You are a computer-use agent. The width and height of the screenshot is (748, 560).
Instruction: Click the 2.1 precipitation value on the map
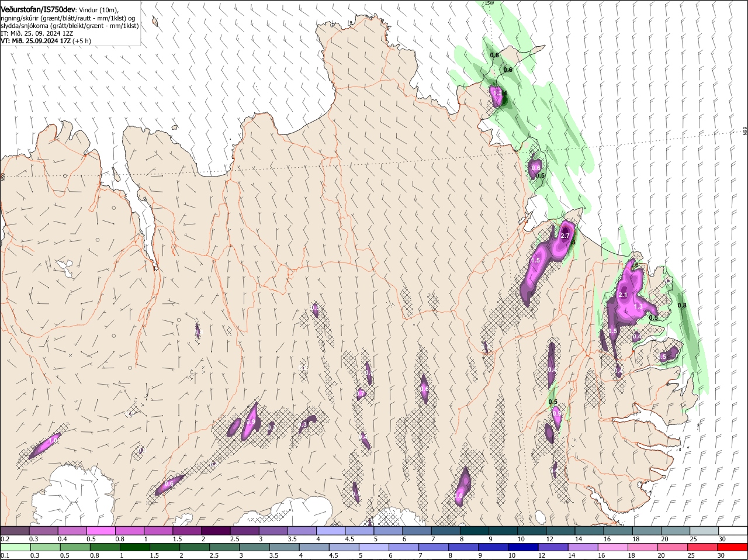point(623,295)
